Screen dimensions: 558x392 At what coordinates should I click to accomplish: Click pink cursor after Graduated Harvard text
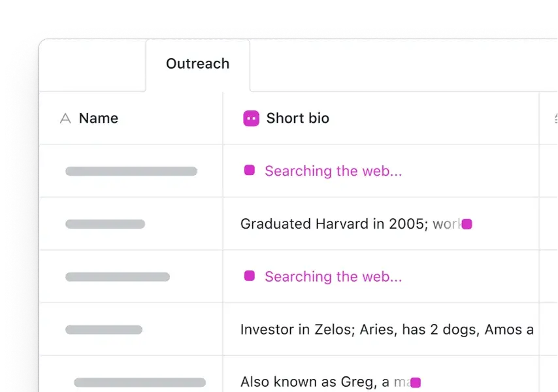tap(467, 224)
